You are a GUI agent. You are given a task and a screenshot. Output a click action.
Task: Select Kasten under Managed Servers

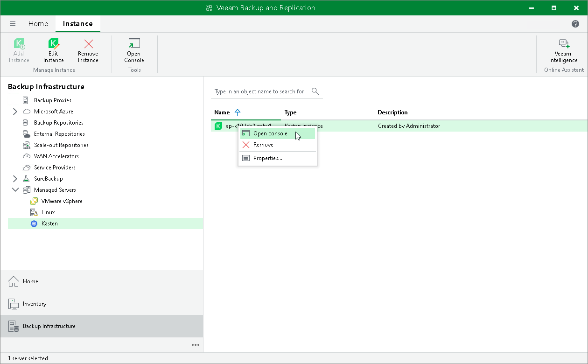point(49,224)
